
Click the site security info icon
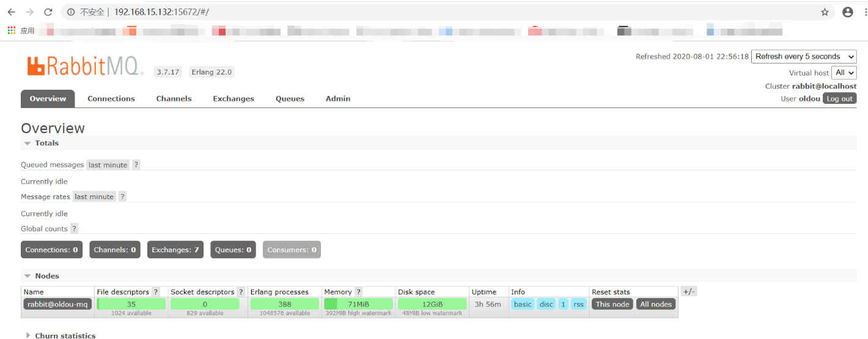coord(71,12)
